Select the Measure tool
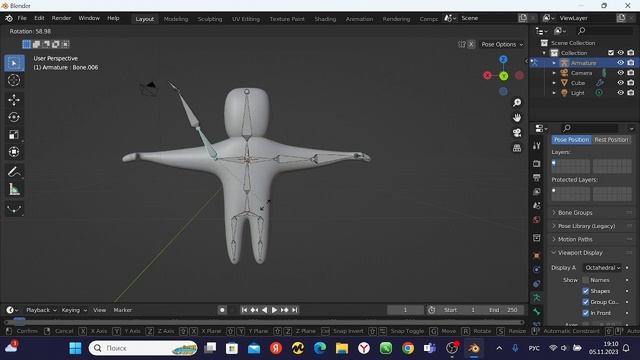The height and width of the screenshot is (360, 640). (x=14, y=189)
